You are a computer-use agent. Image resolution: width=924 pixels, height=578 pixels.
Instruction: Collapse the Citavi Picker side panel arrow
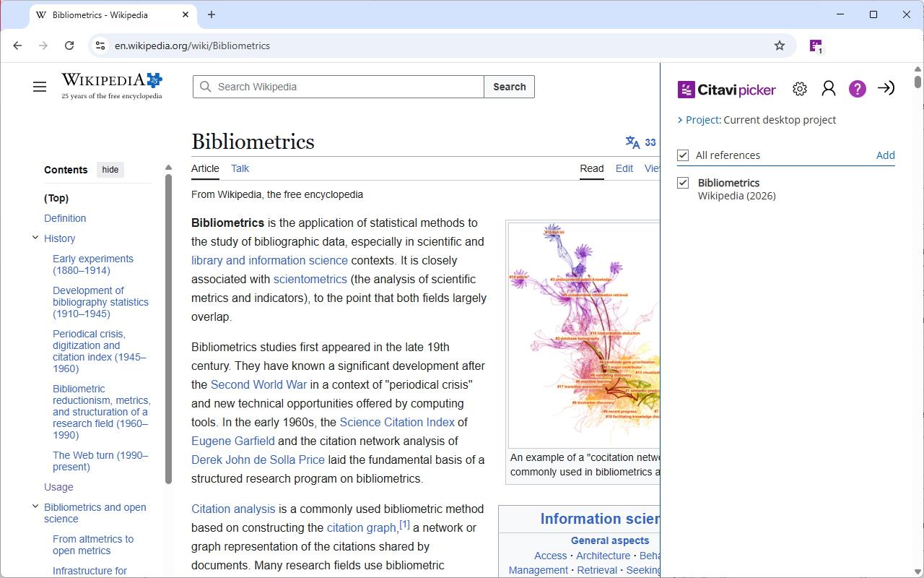pos(886,88)
